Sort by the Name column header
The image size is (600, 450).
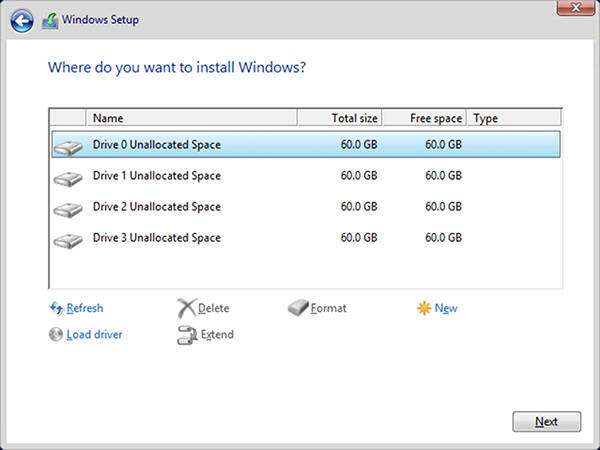point(191,117)
